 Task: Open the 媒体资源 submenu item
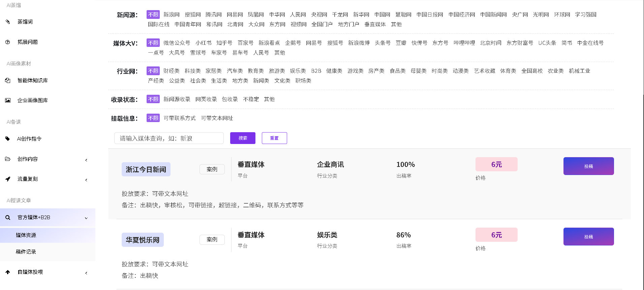(26, 235)
